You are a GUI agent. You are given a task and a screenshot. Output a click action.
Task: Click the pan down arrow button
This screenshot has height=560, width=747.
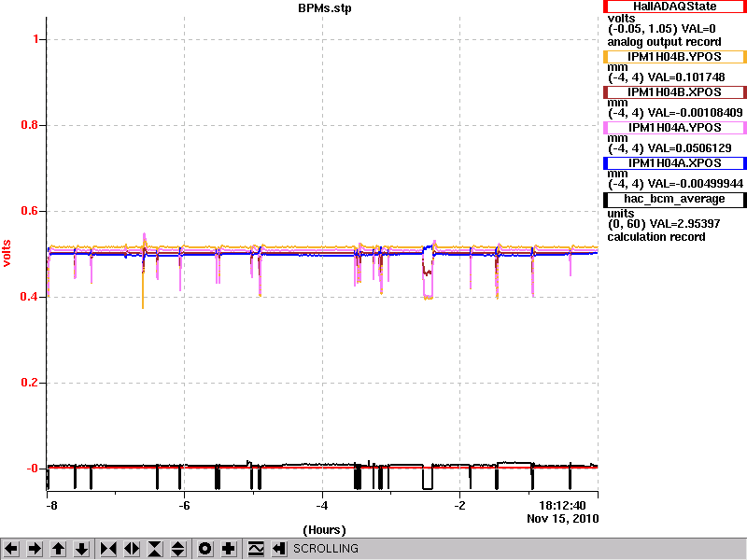81,549
